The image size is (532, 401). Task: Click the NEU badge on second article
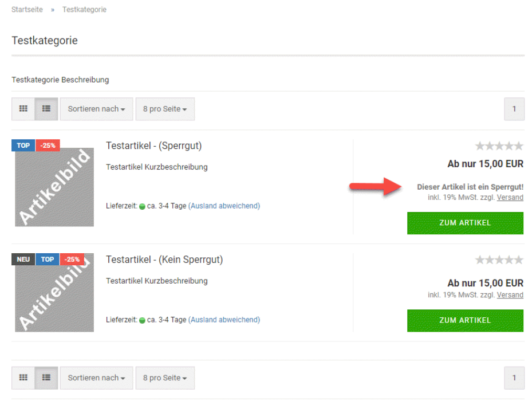(23, 260)
